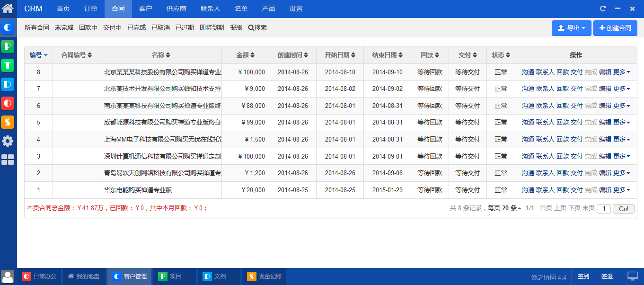Open the orange S cashbook sidebar icon
The height and width of the screenshot is (285, 644).
coord(8,122)
